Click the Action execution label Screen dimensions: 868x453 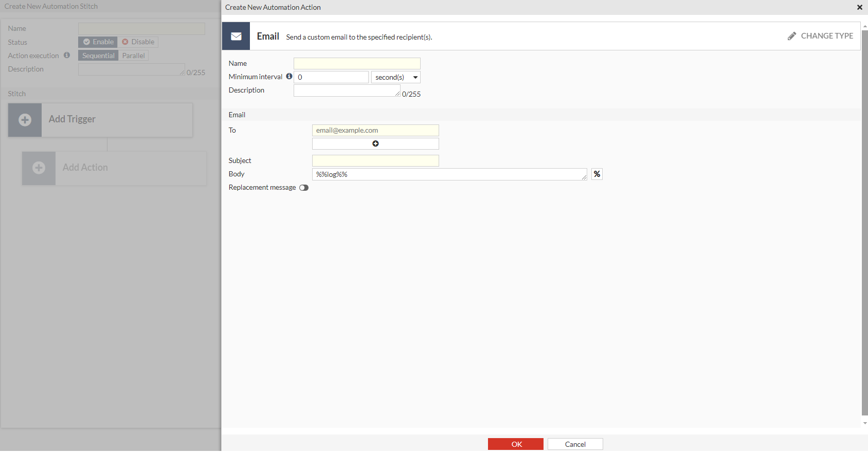(33, 56)
